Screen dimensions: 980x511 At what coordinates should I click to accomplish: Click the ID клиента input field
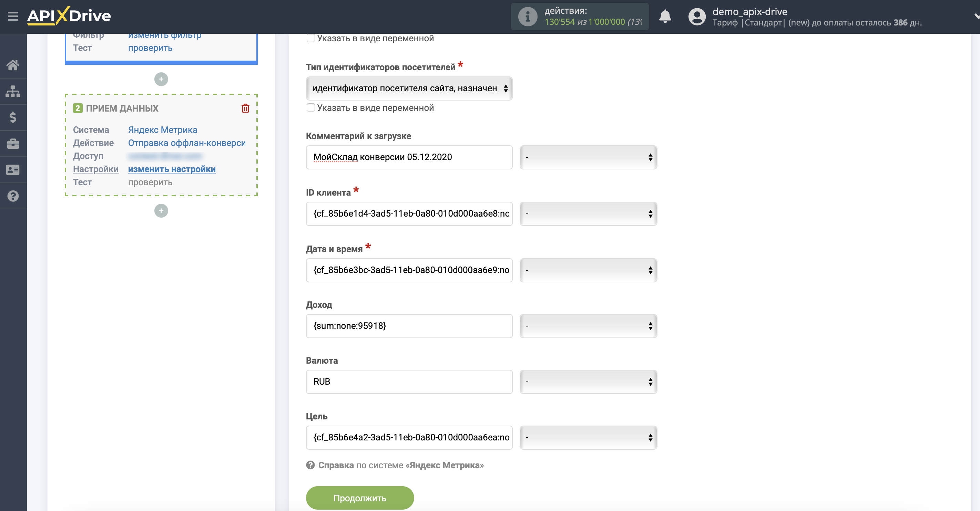tap(409, 214)
